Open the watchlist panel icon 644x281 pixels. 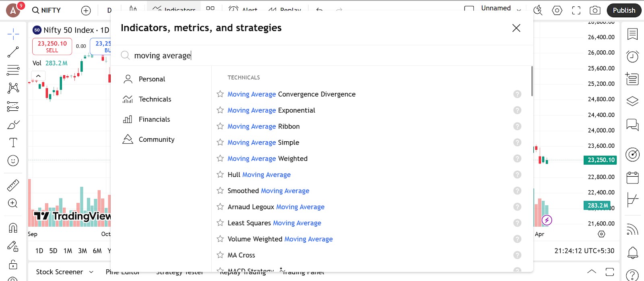click(632, 34)
